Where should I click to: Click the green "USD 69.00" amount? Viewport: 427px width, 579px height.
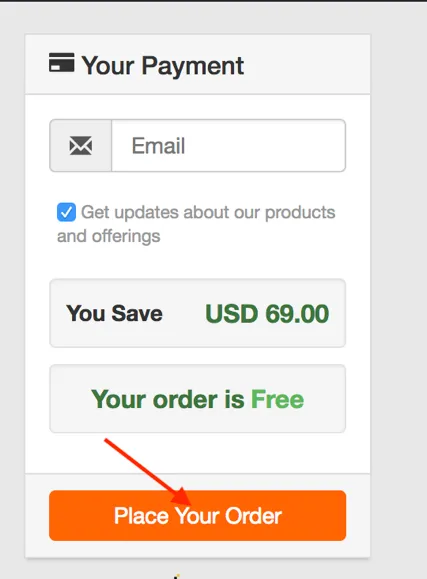tap(267, 314)
